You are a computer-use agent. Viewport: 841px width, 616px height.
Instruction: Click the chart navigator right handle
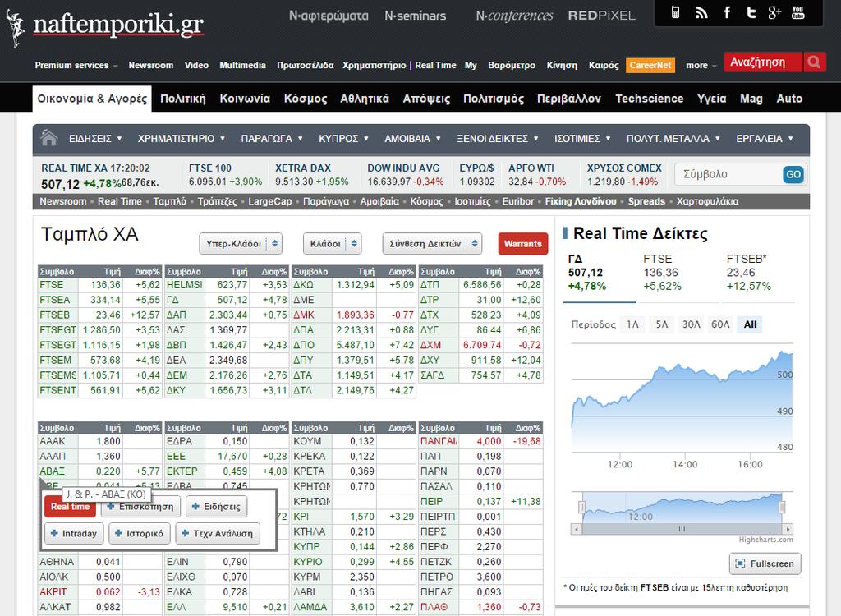pos(782,507)
